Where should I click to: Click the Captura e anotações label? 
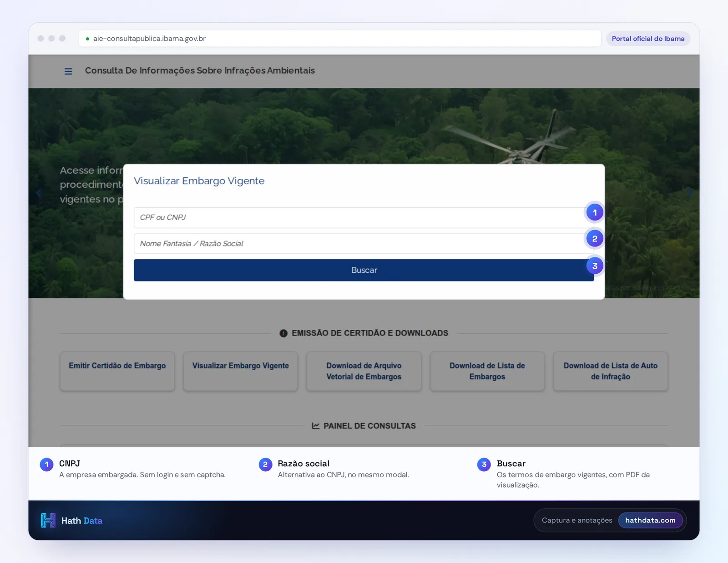tap(577, 520)
